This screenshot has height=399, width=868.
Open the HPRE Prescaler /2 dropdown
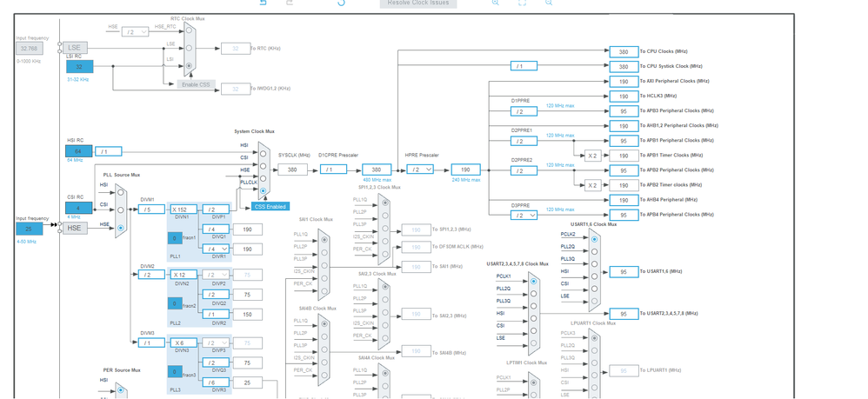pyautogui.click(x=420, y=170)
